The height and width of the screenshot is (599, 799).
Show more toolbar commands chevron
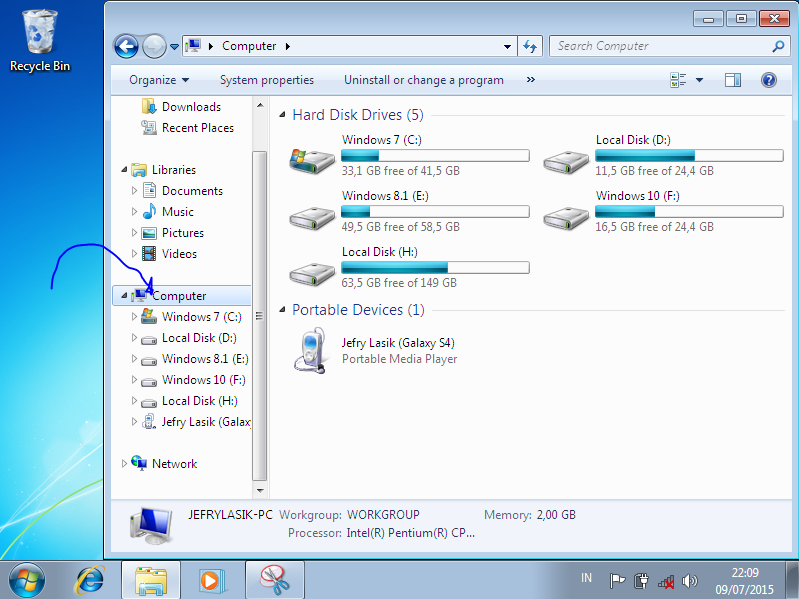pyautogui.click(x=530, y=79)
